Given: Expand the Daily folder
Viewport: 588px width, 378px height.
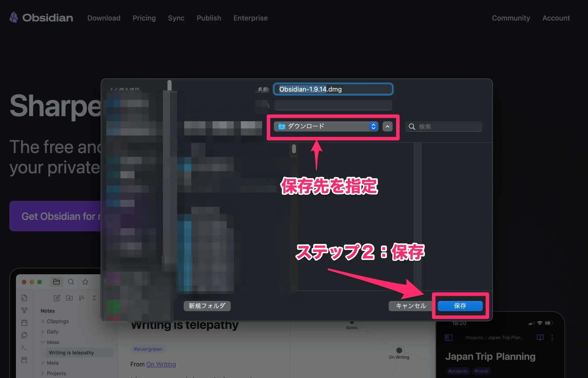Looking at the screenshot, I should click(43, 331).
